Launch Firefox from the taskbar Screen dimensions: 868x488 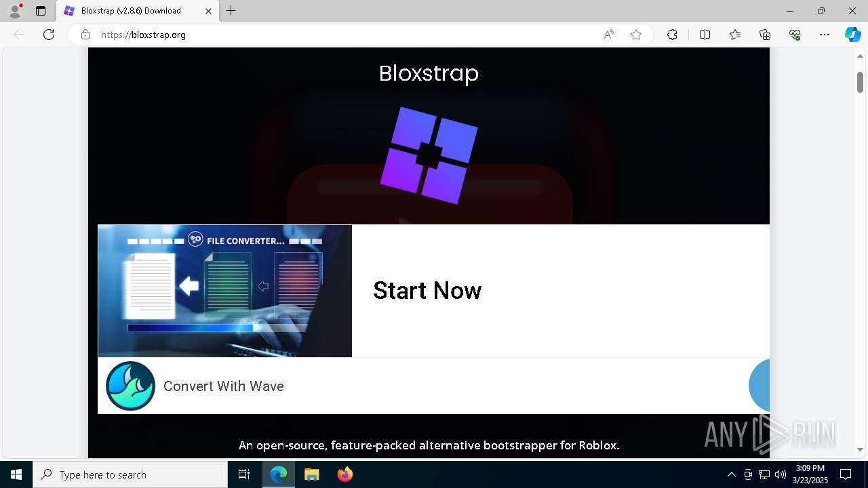(344, 474)
